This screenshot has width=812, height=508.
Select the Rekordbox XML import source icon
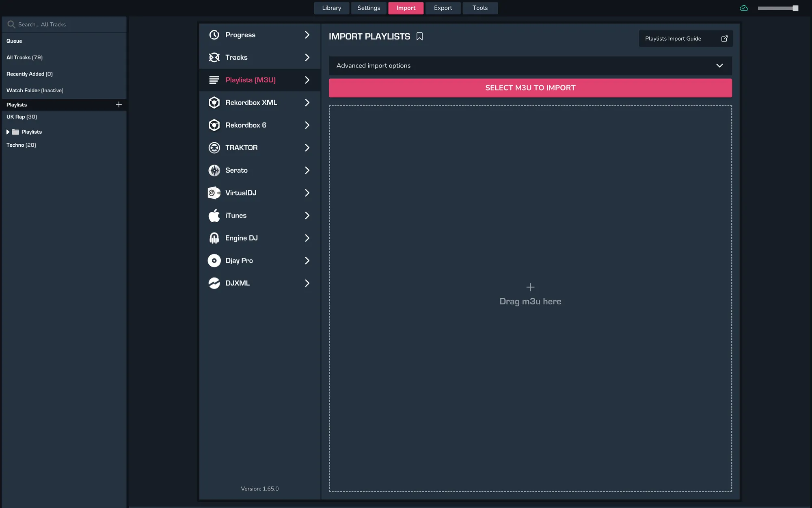214,102
